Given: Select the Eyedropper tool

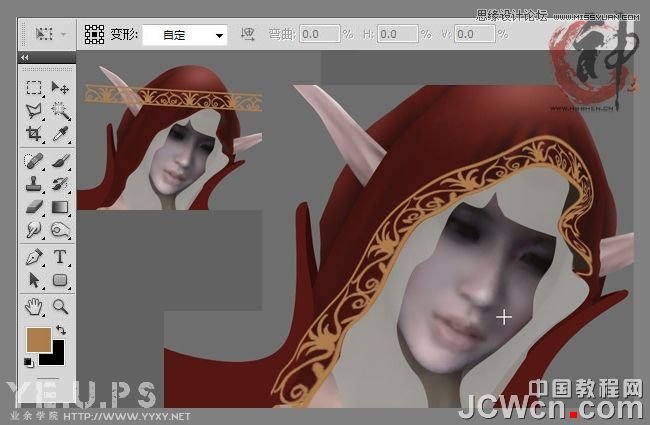Looking at the screenshot, I should tap(60, 134).
